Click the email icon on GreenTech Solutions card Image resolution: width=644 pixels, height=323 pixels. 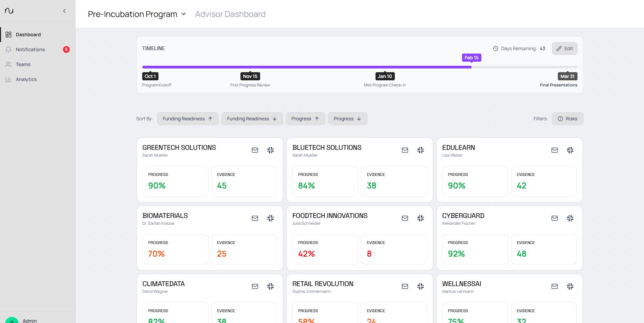[255, 150]
